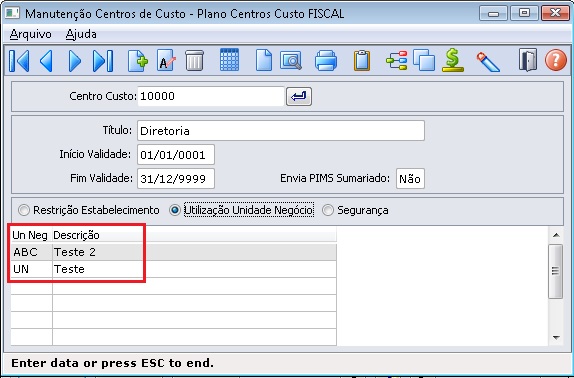
Task: Click the grid scrollbar down arrow
Action: coord(556,337)
